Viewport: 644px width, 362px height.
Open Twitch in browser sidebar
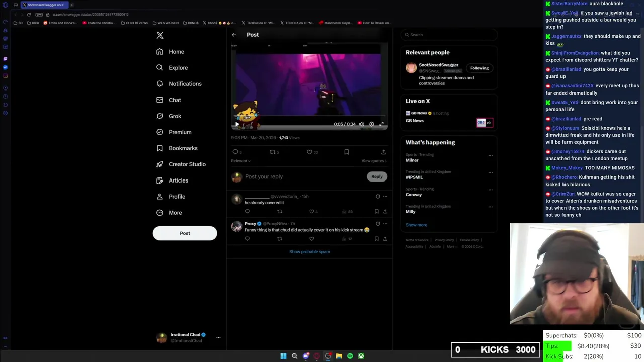tap(5, 59)
